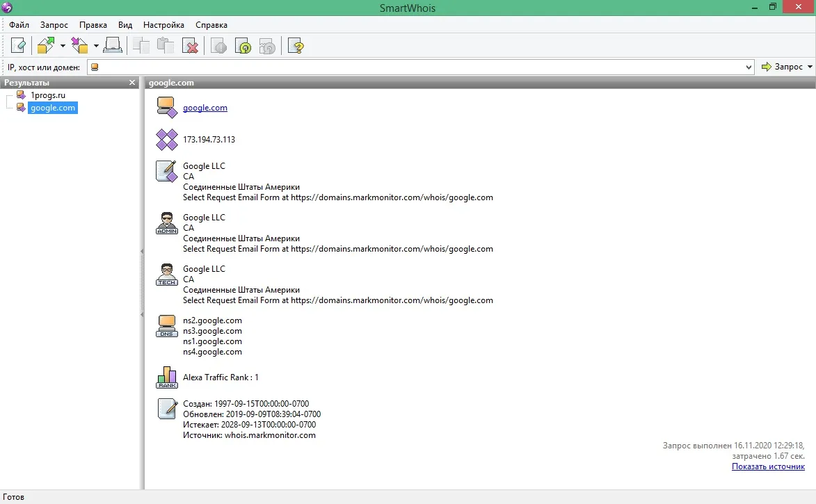Click the clear results toolbar icon
816x504 pixels.
coord(17,46)
